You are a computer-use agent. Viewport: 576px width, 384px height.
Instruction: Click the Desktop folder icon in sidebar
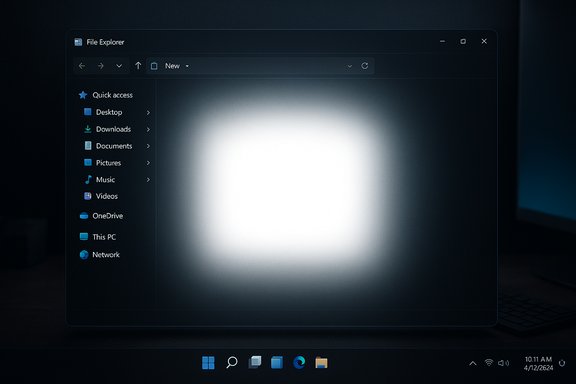(88, 111)
